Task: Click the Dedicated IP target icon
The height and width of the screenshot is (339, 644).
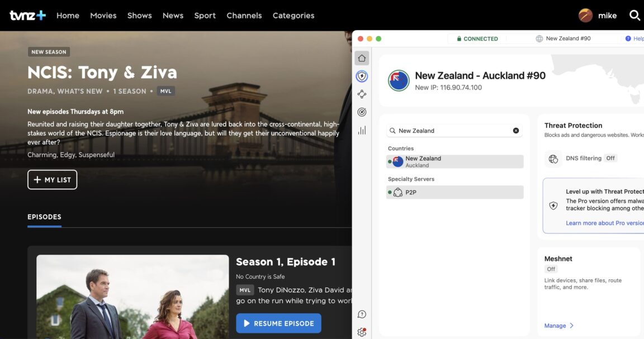Action: coord(362,112)
